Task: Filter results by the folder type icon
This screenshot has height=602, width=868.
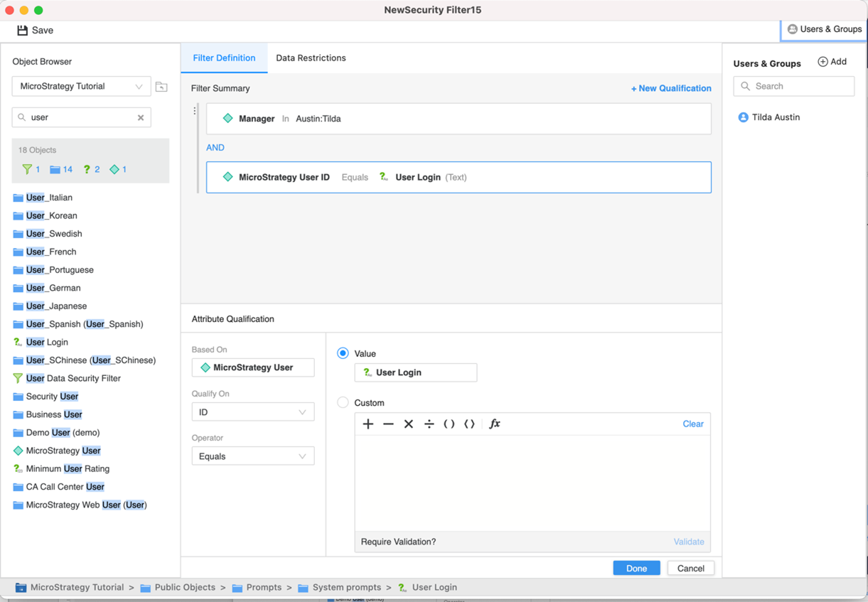Action: (55, 169)
